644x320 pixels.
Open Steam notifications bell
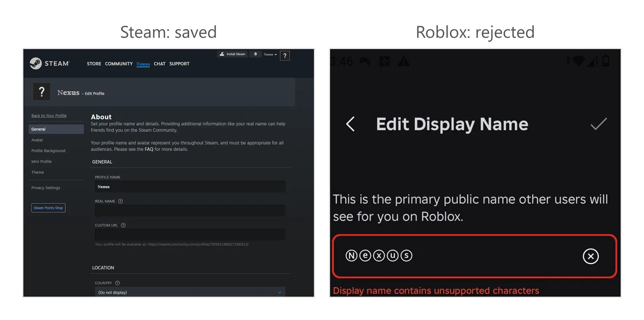coord(256,54)
